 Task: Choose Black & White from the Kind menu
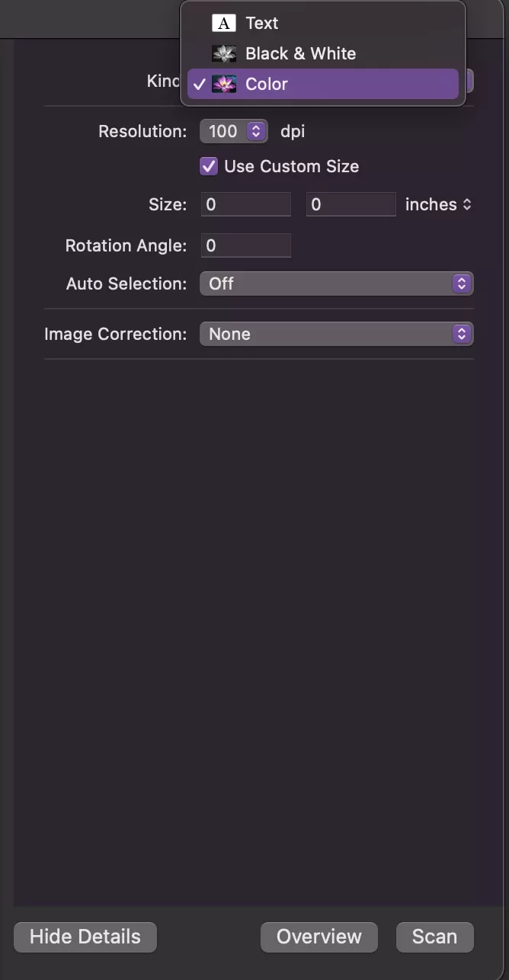(300, 53)
